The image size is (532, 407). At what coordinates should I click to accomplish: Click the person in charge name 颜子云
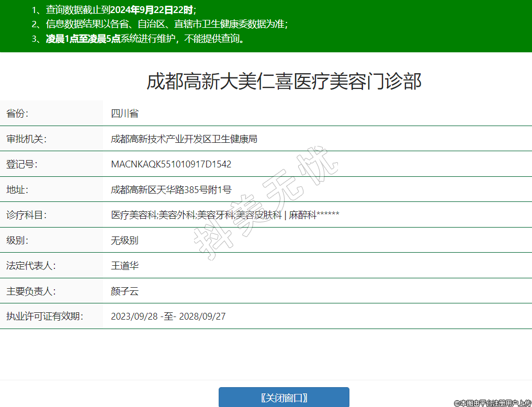pyautogui.click(x=124, y=291)
